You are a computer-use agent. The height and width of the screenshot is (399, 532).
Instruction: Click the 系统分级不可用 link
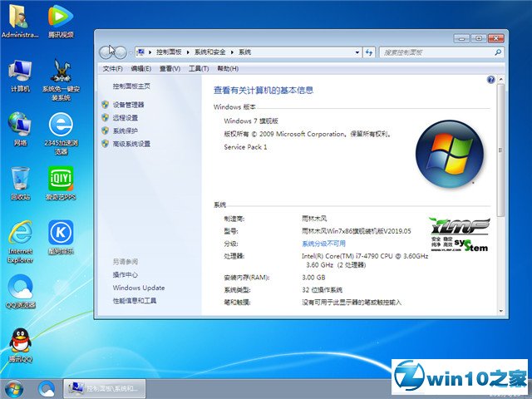point(323,244)
